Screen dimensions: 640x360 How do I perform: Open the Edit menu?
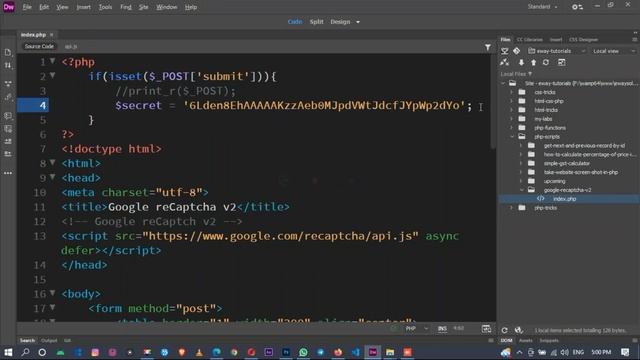click(44, 7)
